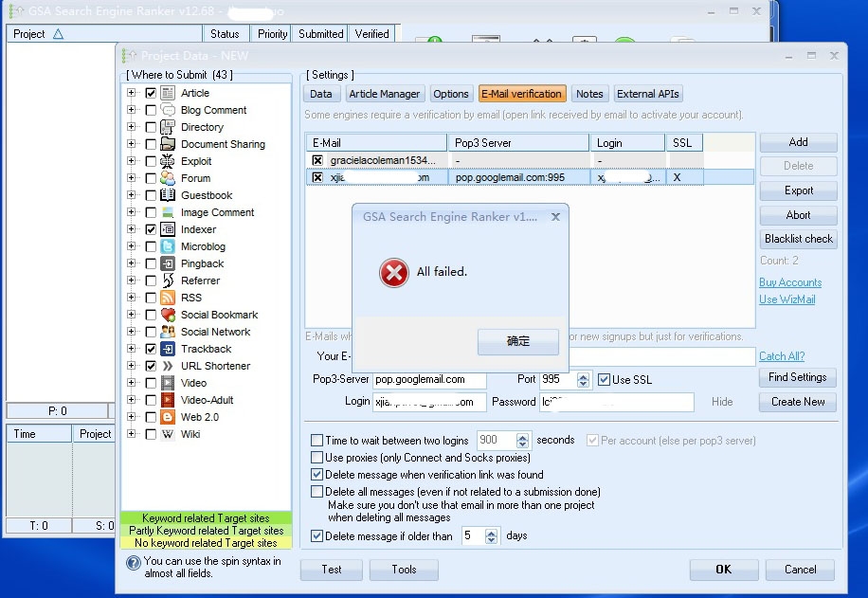868x598 pixels.
Task: Click the Blog Comment speech bubble icon
Action: pyautogui.click(x=168, y=110)
